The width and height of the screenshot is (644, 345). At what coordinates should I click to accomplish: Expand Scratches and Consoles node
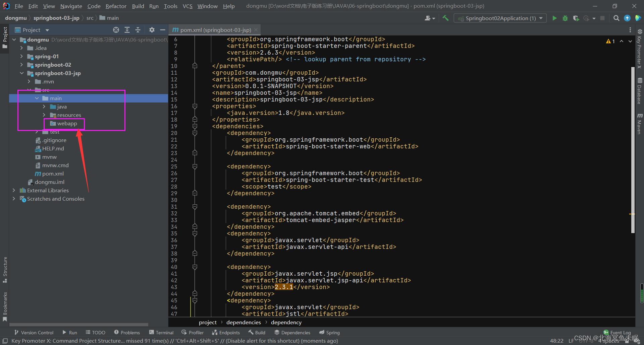pyautogui.click(x=14, y=199)
